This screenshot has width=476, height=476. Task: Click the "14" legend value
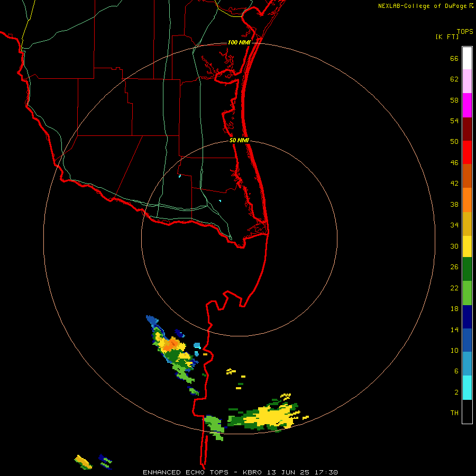(x=454, y=329)
